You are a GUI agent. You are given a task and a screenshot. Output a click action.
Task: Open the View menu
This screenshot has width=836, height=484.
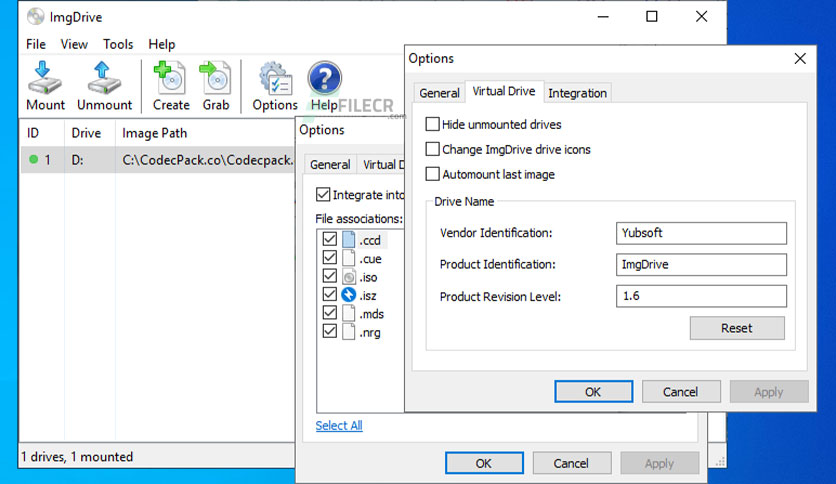coord(74,44)
